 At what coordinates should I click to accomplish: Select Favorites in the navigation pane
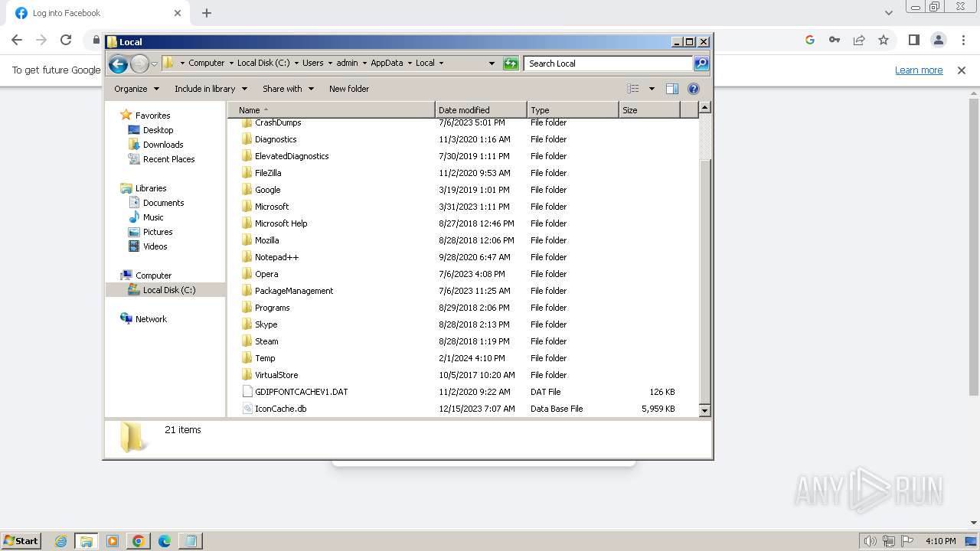point(152,116)
